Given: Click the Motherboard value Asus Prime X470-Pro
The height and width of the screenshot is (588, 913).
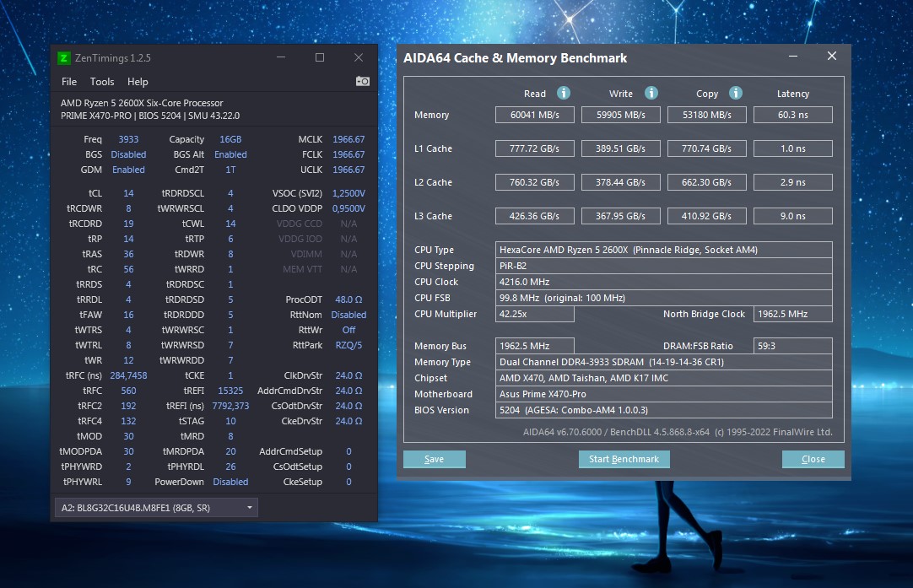Looking at the screenshot, I should [664, 394].
